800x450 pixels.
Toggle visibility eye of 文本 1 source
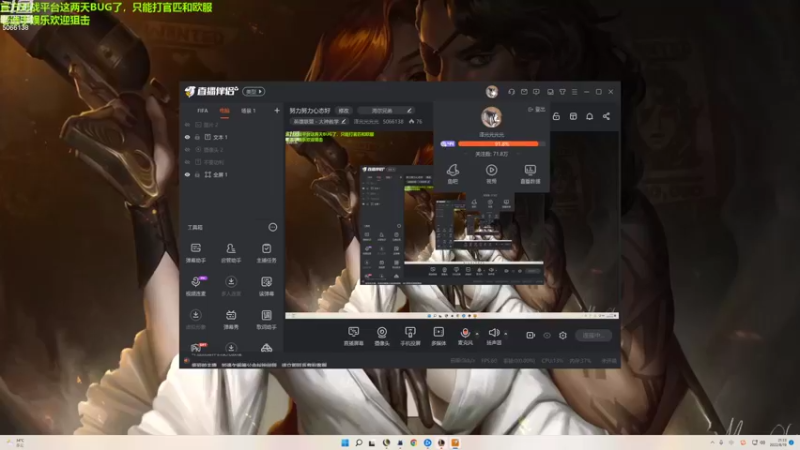click(x=187, y=137)
